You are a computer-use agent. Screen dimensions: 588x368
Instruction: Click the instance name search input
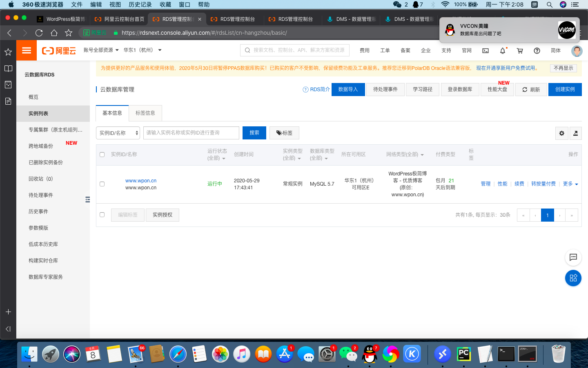[191, 133]
